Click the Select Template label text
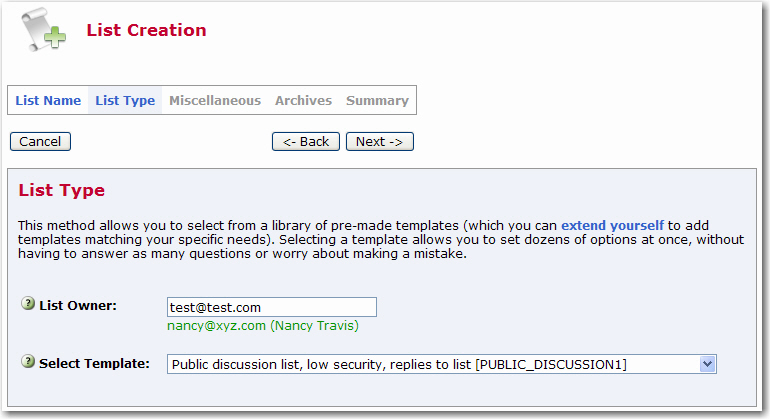 (94, 363)
